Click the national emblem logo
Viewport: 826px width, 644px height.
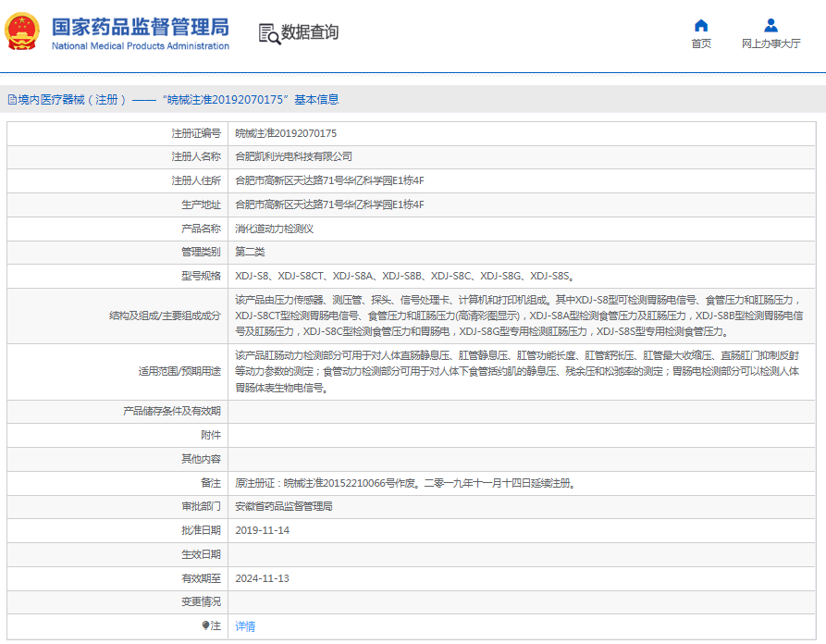(x=21, y=31)
